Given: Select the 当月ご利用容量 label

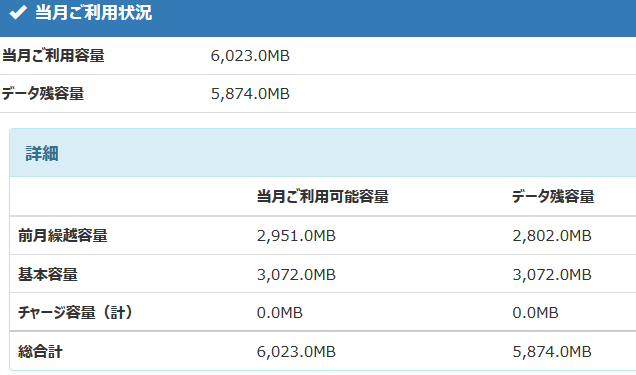Looking at the screenshot, I should coord(54,56).
